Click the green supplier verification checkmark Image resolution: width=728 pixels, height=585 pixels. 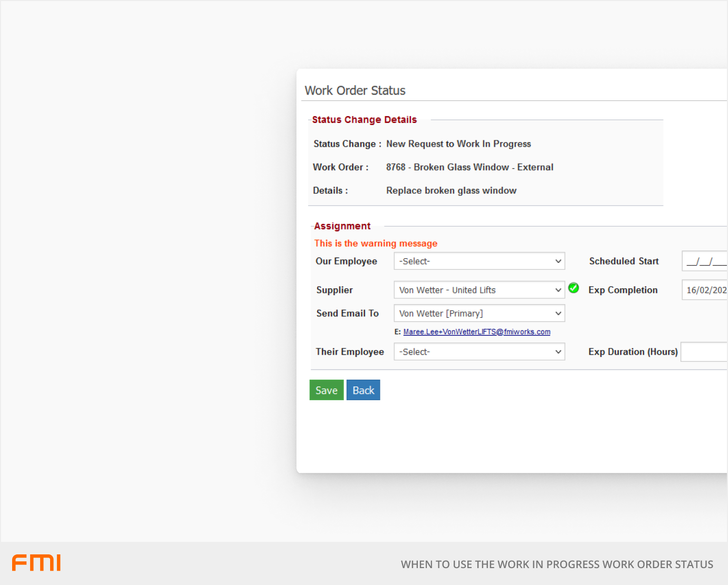573,288
